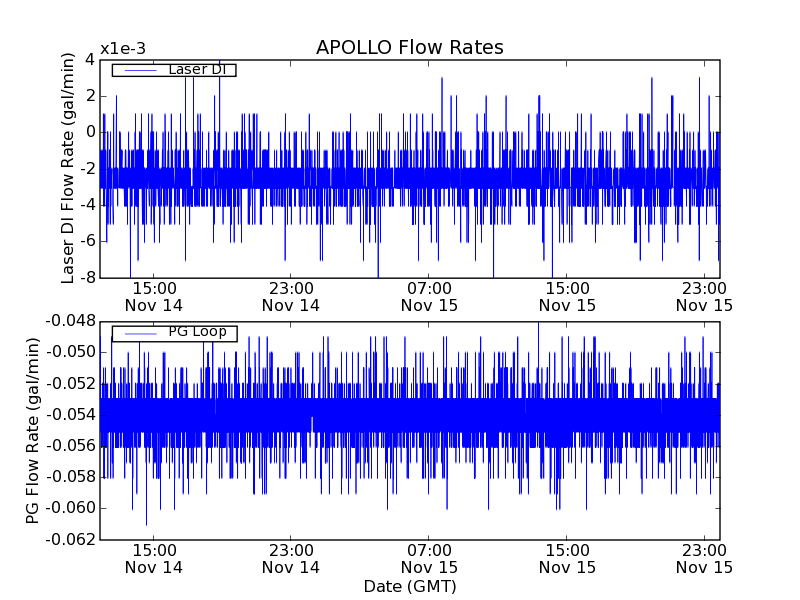The width and height of the screenshot is (800, 600).
Task: Click the 4 tick on the top y-axis
Action: [x=90, y=59]
